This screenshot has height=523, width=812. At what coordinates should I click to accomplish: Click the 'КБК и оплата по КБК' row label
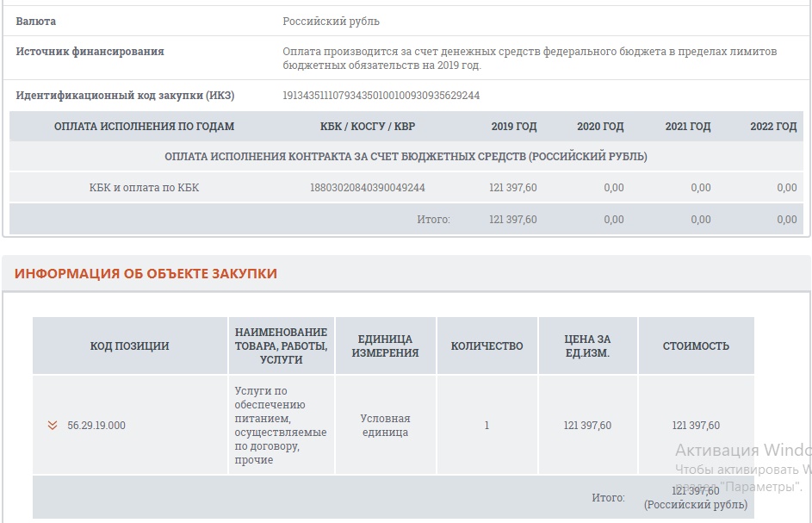144,188
